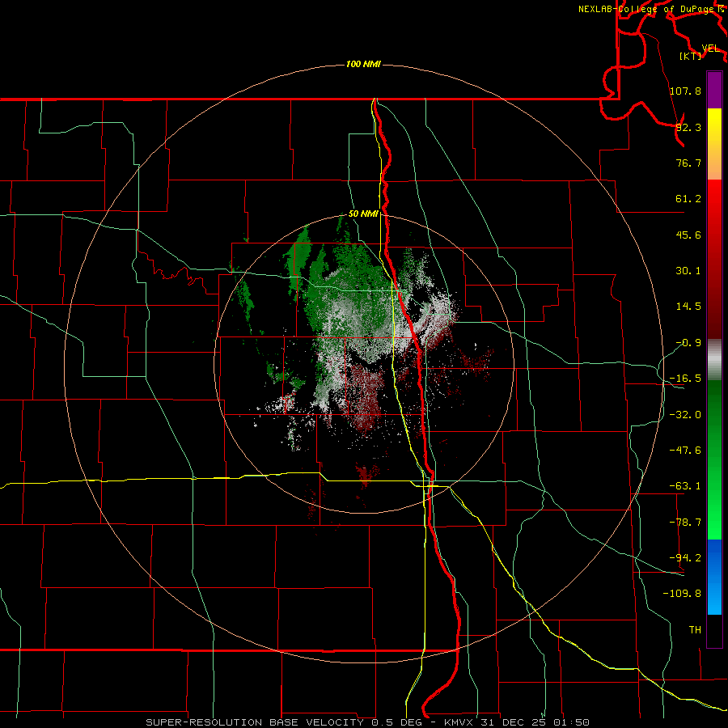The image size is (728, 728).
Task: Click the [KT] units label
Action: pos(691,56)
